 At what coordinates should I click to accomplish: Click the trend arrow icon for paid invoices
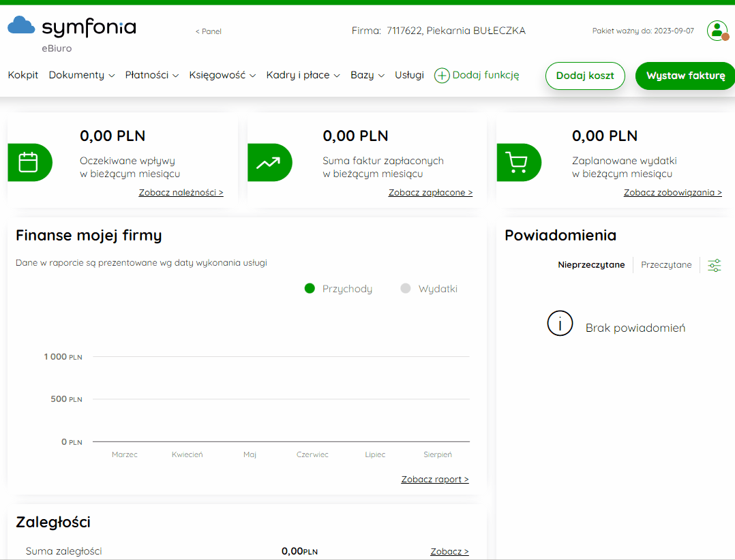pyautogui.click(x=269, y=162)
